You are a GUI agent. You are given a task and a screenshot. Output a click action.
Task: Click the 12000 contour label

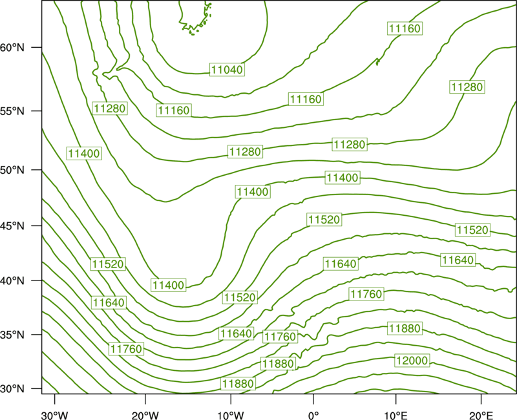[x=412, y=361]
